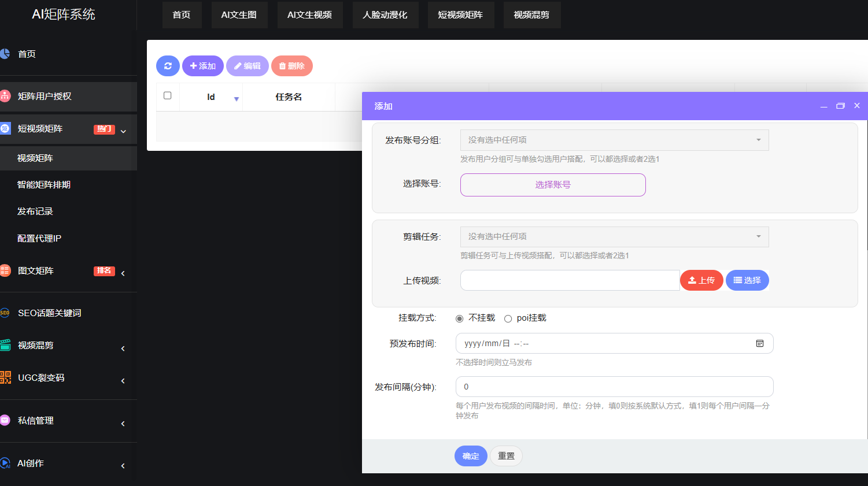Click the 选择账号 account selection button
Image resolution: width=868 pixels, height=486 pixels.
pos(552,184)
